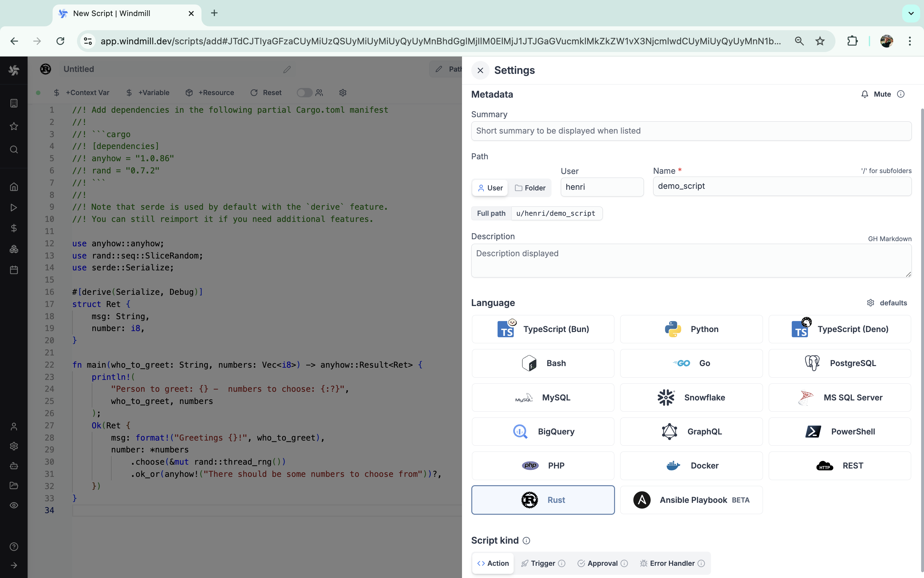The image size is (924, 578).
Task: Bookmark this page with the star icon
Action: pyautogui.click(x=820, y=41)
